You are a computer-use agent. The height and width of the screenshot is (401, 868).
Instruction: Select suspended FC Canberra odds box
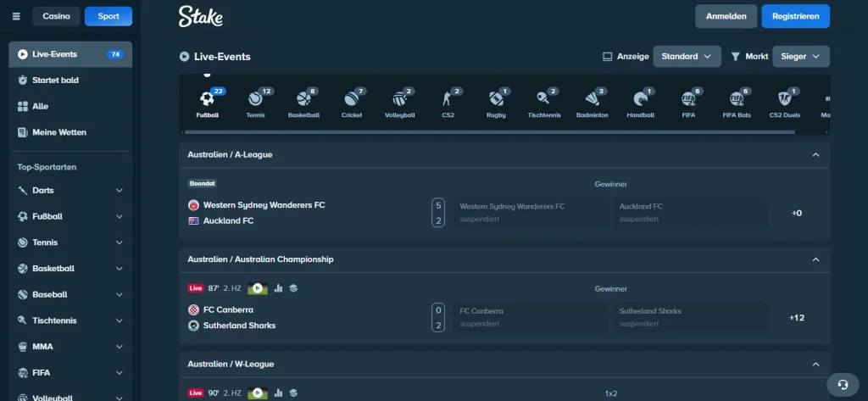tap(531, 318)
